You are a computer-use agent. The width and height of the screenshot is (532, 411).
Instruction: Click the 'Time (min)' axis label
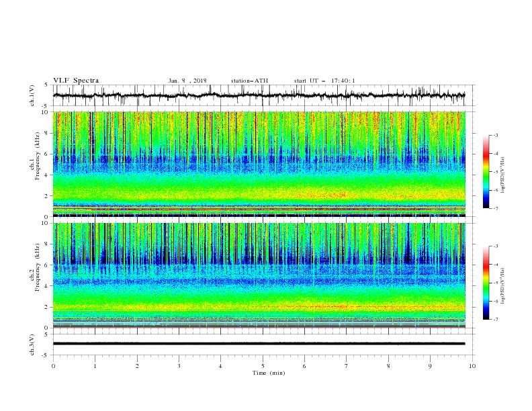269,373
